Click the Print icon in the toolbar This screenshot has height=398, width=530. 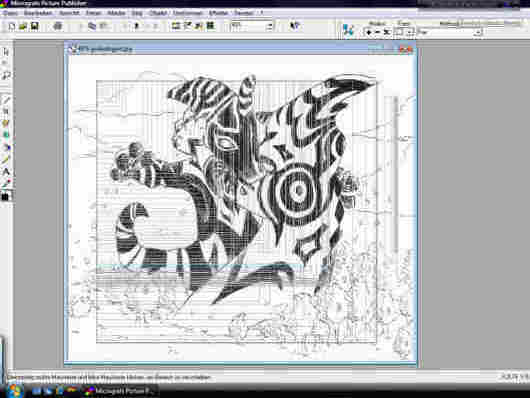[58, 26]
